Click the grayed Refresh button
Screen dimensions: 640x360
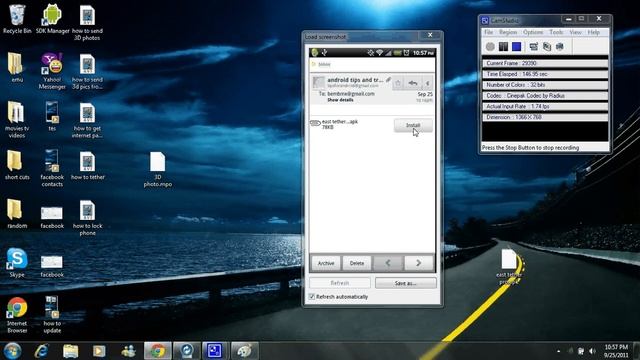click(x=340, y=283)
